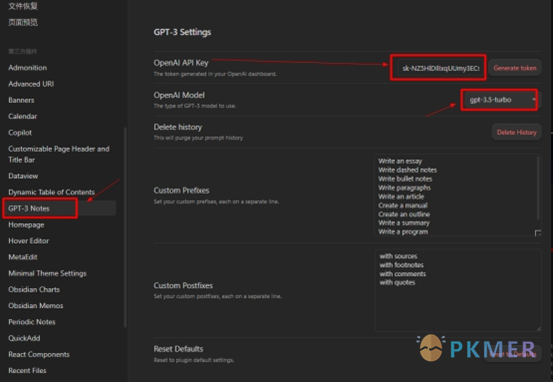Click the Custom Prefixes textarea scrollbar
This screenshot has height=382, width=553.
point(538,188)
